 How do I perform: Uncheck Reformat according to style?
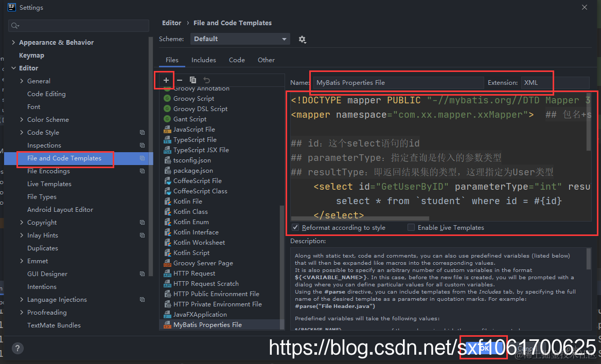[295, 228]
